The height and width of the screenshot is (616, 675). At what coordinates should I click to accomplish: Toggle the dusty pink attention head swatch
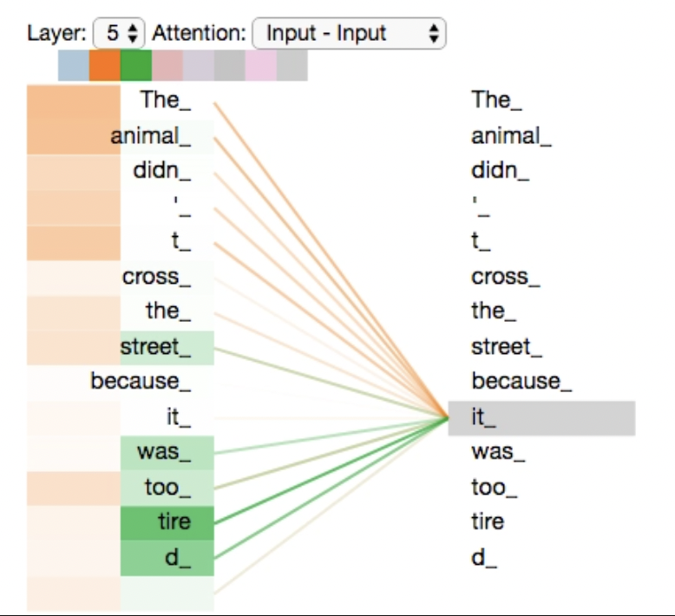pos(167,65)
